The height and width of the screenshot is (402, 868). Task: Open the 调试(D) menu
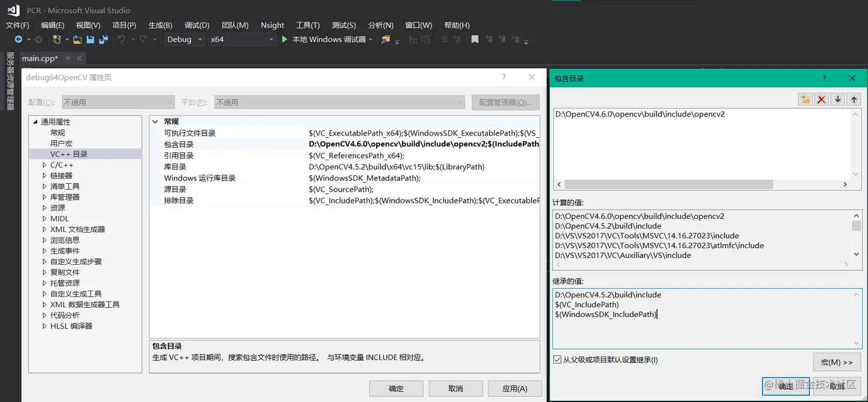pos(197,25)
